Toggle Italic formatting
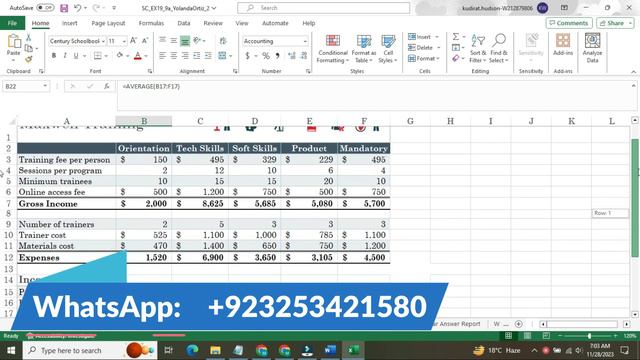The width and height of the screenshot is (640, 360). pos(65,56)
